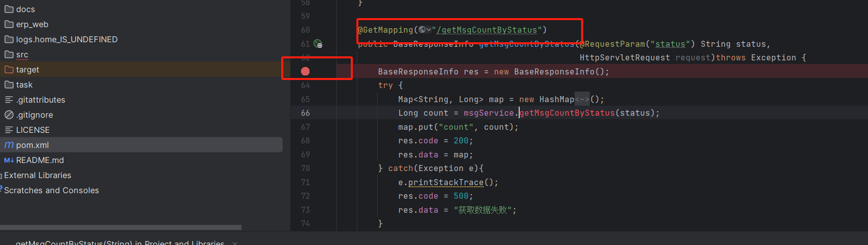Select pom.xml in the project tree
Image resolution: width=868 pixels, height=245 pixels.
coord(141,145)
